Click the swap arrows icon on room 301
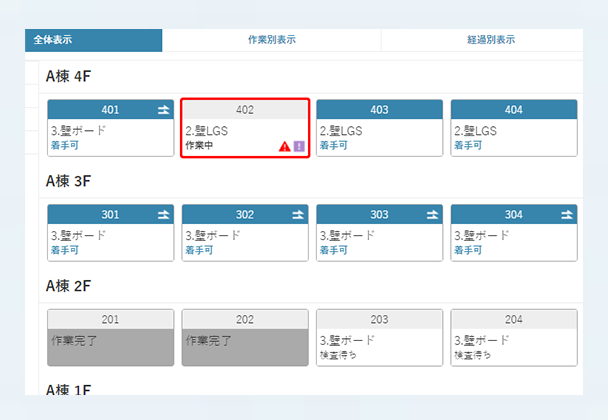This screenshot has height=420, width=608. pyautogui.click(x=163, y=214)
